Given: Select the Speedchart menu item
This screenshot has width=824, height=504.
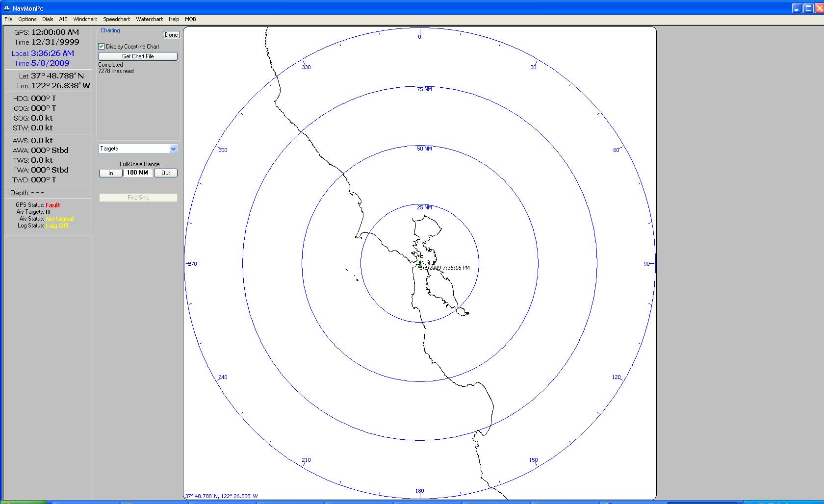Looking at the screenshot, I should [x=116, y=19].
